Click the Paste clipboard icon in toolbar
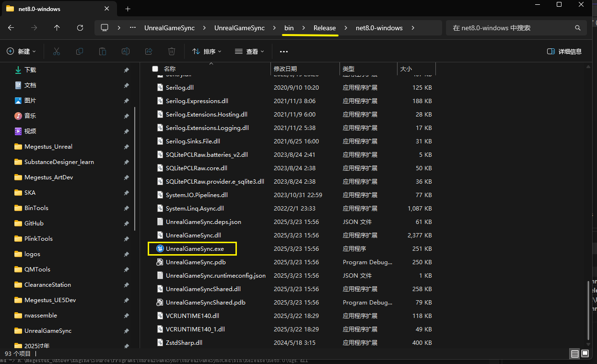Screen dimensions: 597x364 point(103,51)
